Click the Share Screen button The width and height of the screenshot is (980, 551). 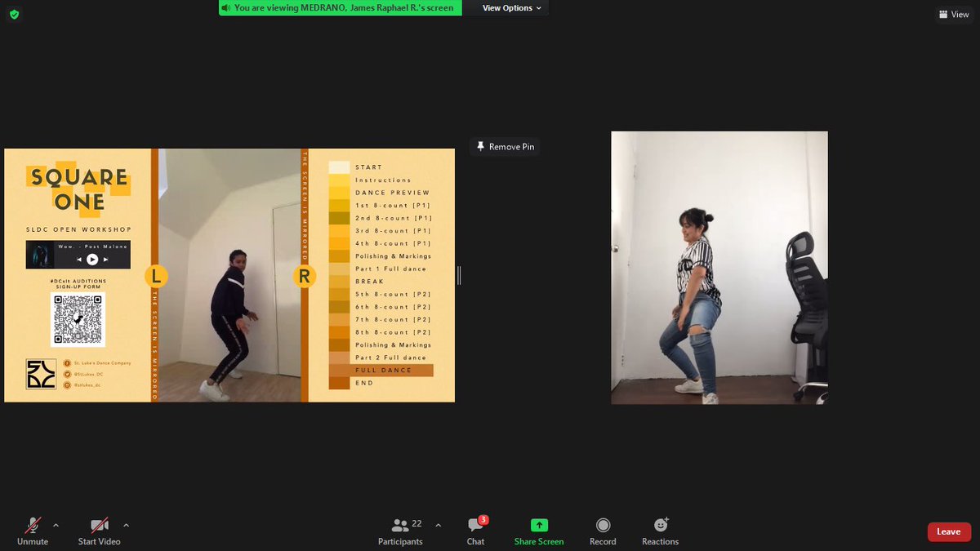(539, 531)
